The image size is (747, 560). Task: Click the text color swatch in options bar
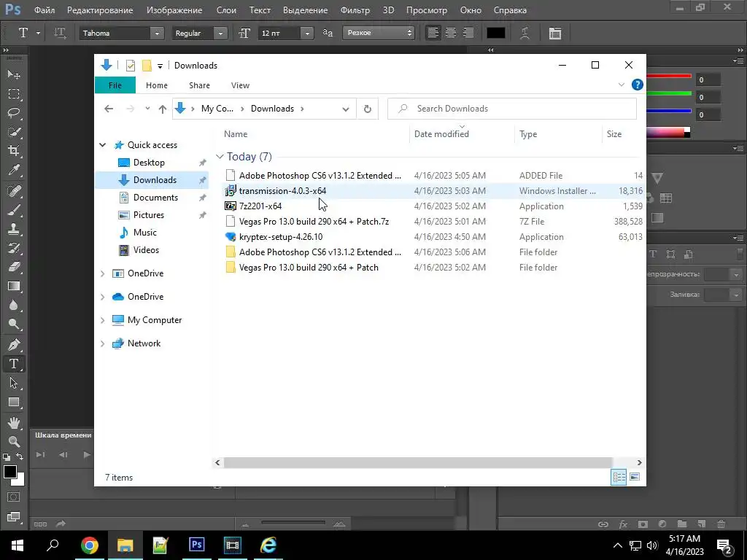coord(495,32)
